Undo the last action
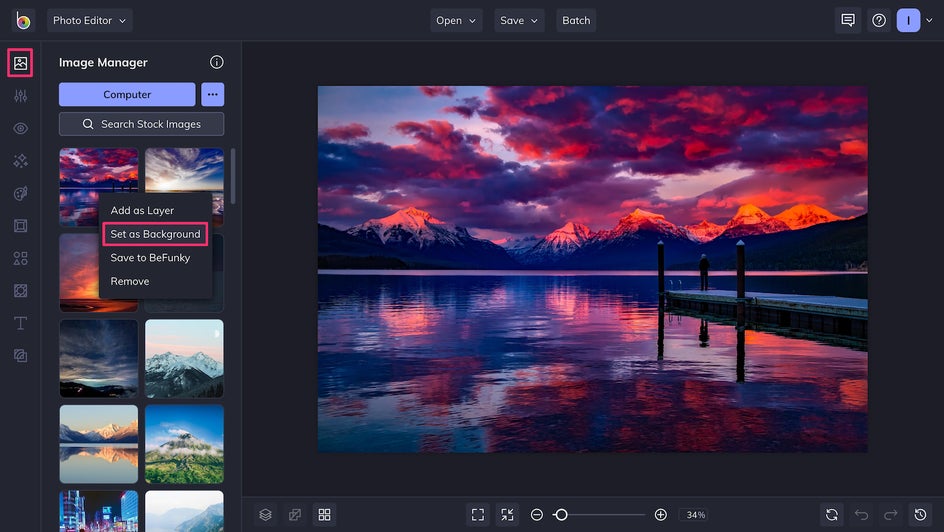 pos(862,515)
